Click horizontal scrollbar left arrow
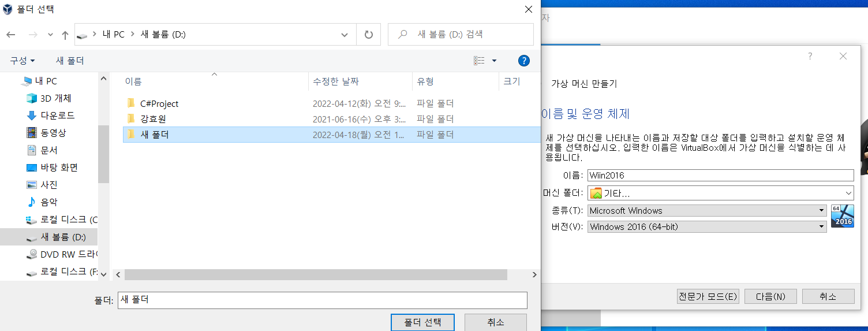 (x=118, y=275)
